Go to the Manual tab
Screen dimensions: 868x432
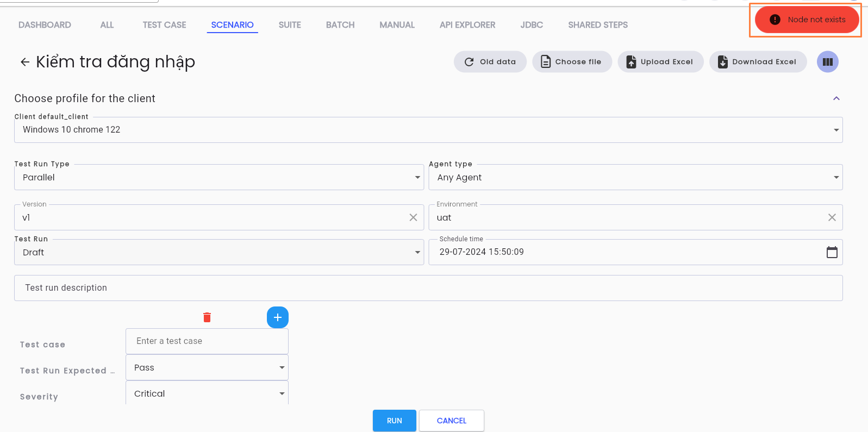397,25
